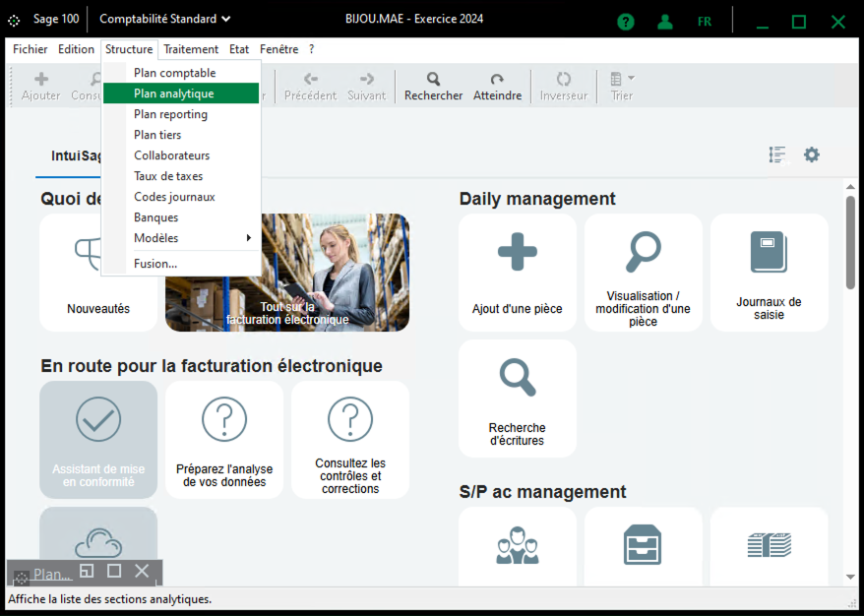The image size is (864, 616).
Task: Select Plan comptable menu entry
Action: 174,73
